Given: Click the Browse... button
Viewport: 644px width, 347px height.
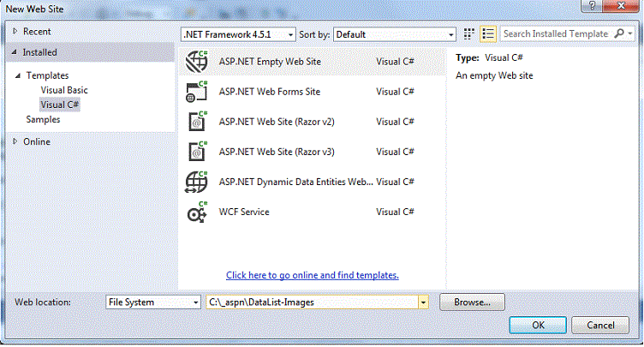Looking at the screenshot, I should point(473,302).
